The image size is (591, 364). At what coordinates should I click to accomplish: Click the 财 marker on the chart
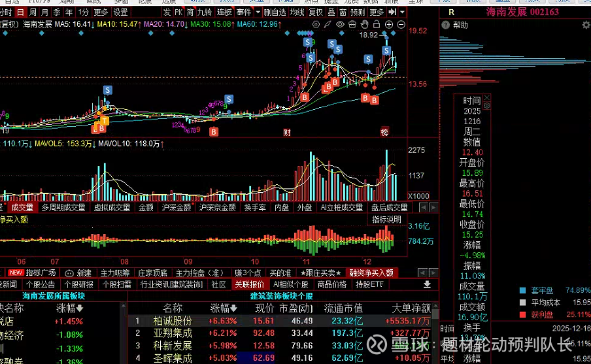pos(287,132)
